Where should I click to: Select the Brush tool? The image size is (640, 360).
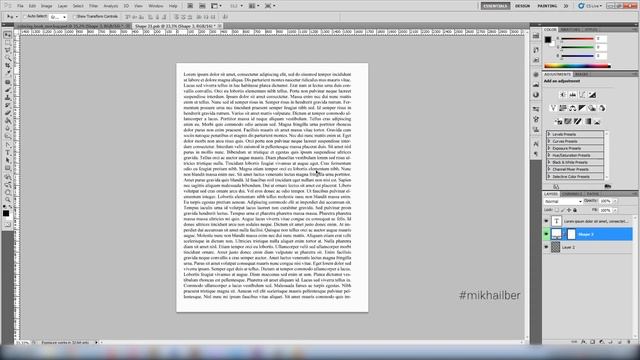click(7, 89)
